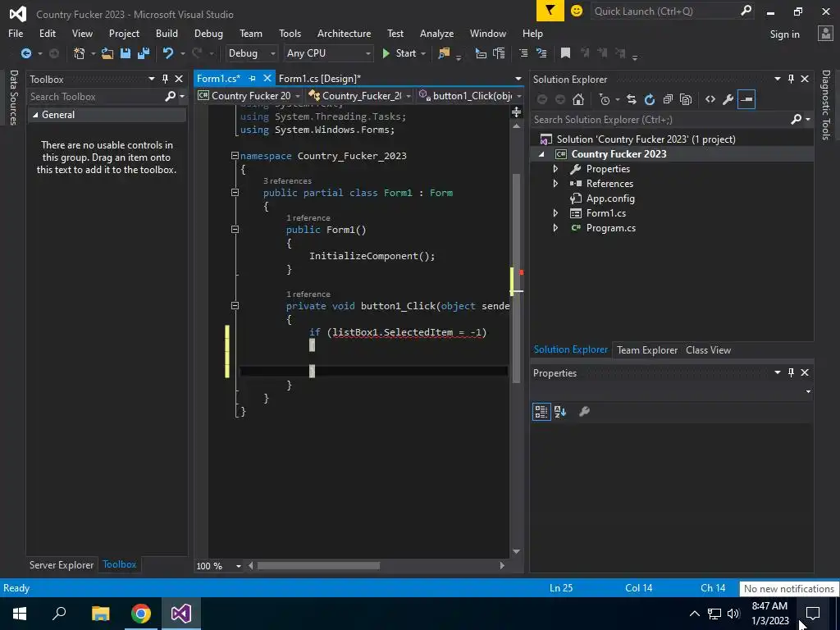Click the Save All icon
Screen dimensions: 840x630
144,53
